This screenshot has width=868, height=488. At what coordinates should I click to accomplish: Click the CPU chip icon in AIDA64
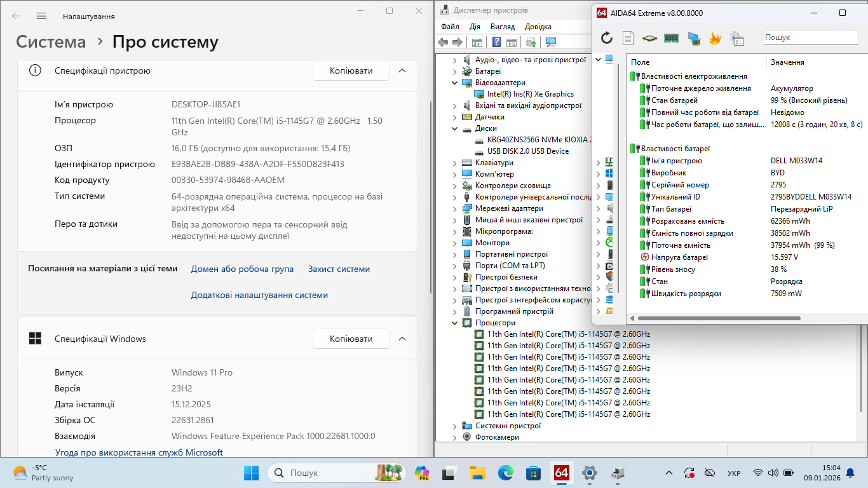pyautogui.click(x=649, y=39)
